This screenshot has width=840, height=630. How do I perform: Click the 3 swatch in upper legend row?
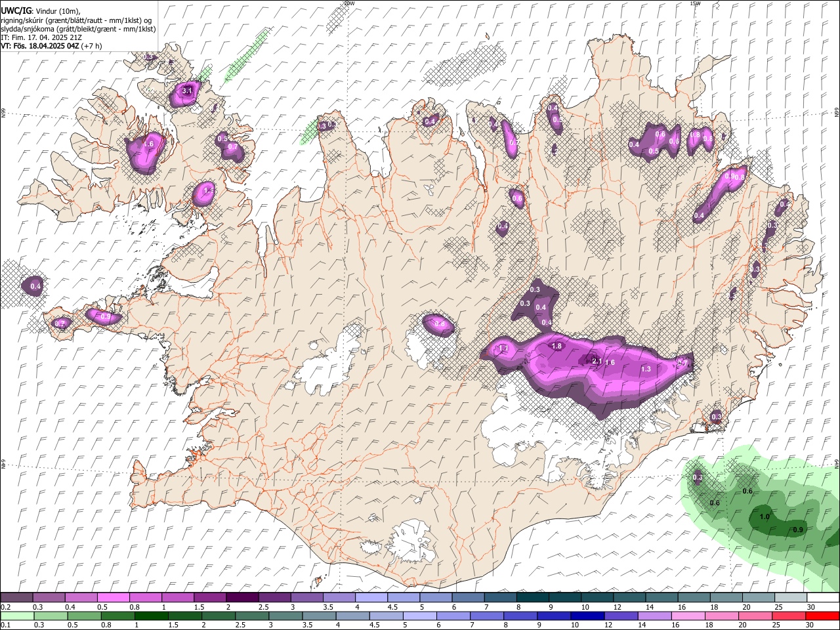pos(306,598)
